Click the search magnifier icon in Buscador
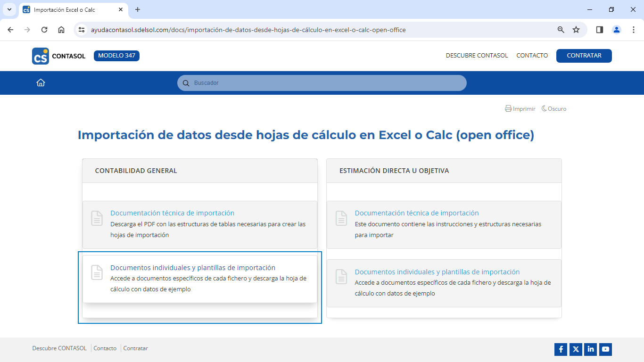Image resolution: width=644 pixels, height=362 pixels. click(x=186, y=83)
